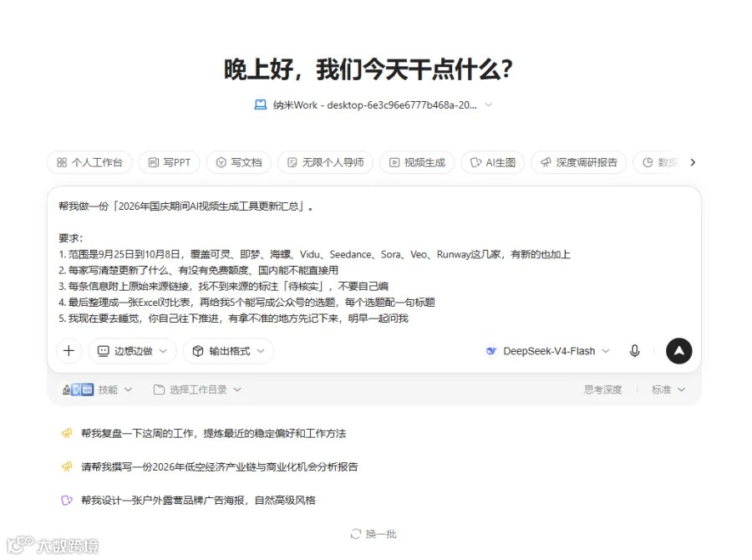Viewport: 752px width, 560px height.
Task: Click the skill icons cluster beside 技能
Action: pyautogui.click(x=78, y=389)
